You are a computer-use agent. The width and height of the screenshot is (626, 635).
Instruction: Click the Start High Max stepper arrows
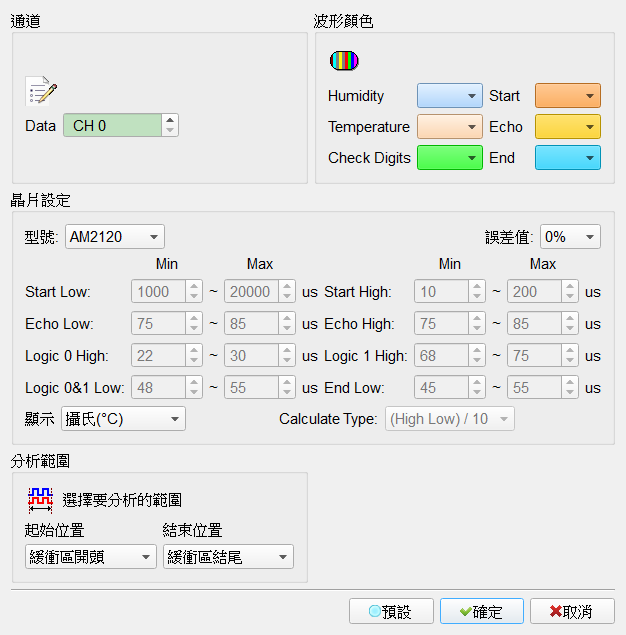pyautogui.click(x=570, y=291)
